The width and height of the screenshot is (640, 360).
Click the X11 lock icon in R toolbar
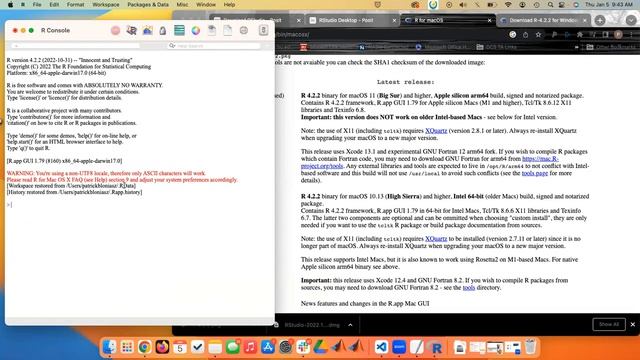click(163, 31)
